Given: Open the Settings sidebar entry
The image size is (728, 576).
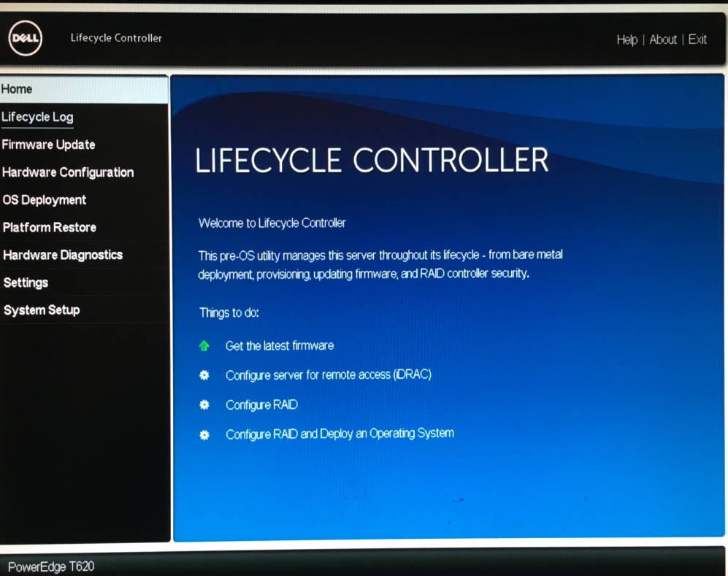Looking at the screenshot, I should pos(26,283).
